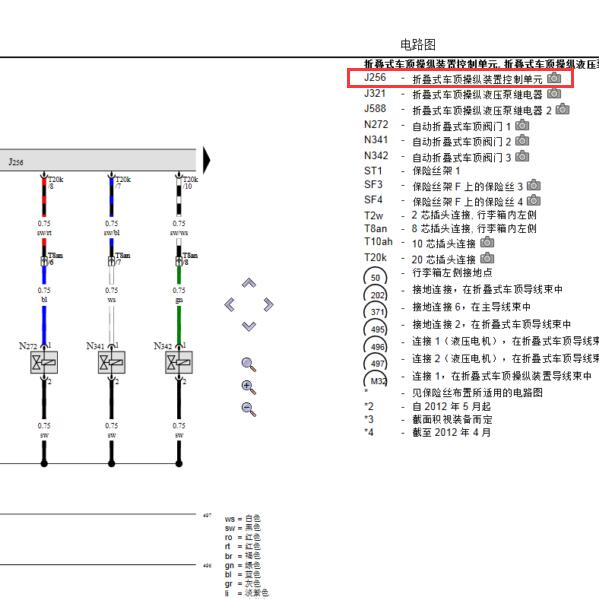
Task: Zoom in using the plus magnifier icon
Action: [249, 387]
